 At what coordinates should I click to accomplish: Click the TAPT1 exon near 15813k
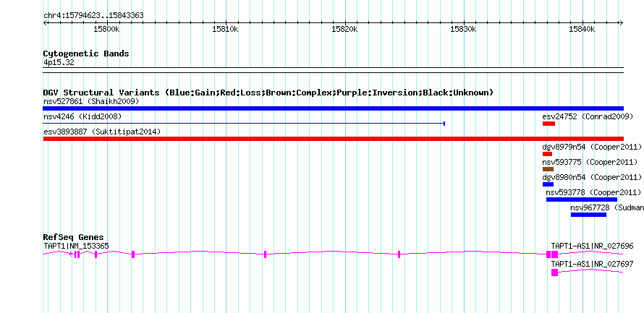pyautogui.click(x=266, y=254)
